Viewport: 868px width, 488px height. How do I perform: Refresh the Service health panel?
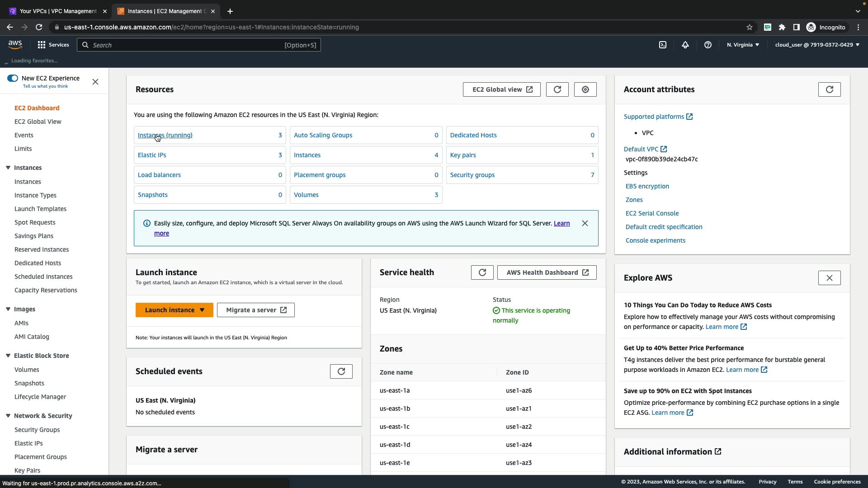(x=482, y=272)
